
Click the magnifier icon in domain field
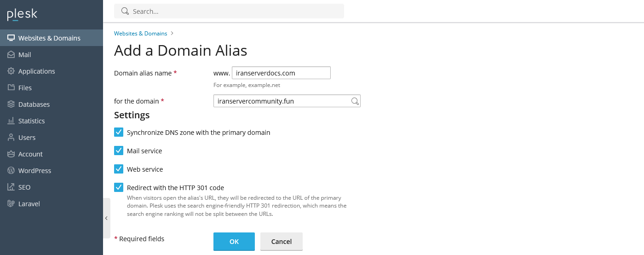[355, 101]
